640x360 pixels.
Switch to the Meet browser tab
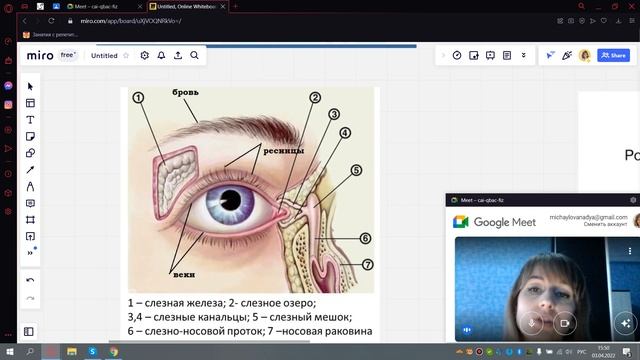coord(99,7)
